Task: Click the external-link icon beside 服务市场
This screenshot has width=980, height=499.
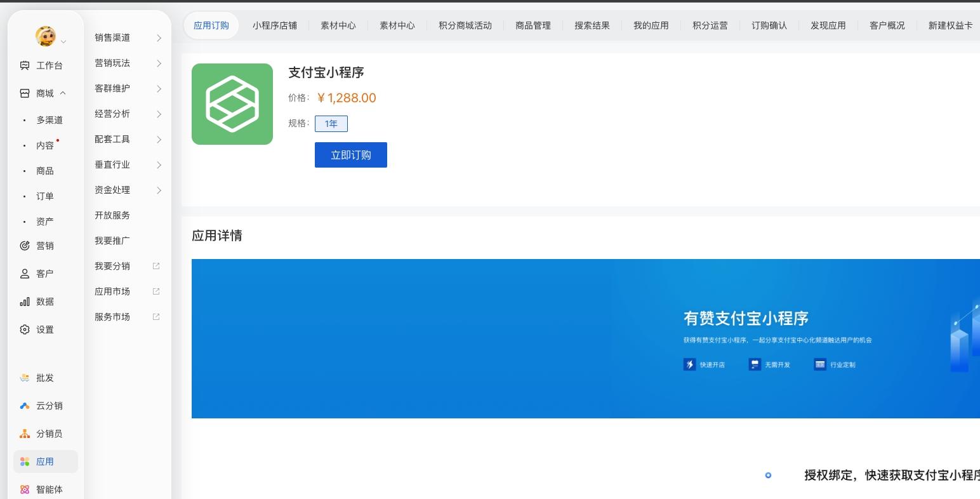Action: (156, 317)
